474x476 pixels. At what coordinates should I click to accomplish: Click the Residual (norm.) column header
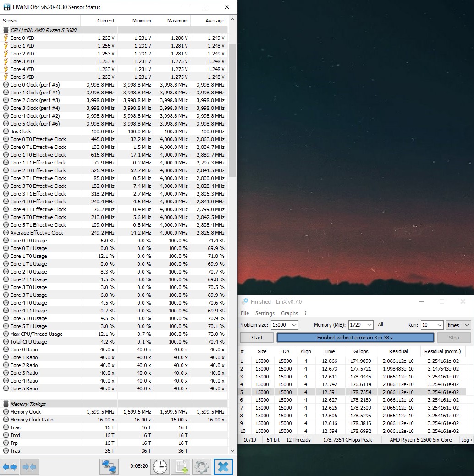point(443,351)
